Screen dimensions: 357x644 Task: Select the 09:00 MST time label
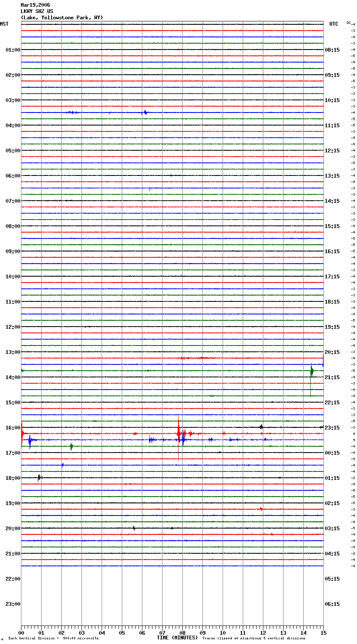(13, 251)
